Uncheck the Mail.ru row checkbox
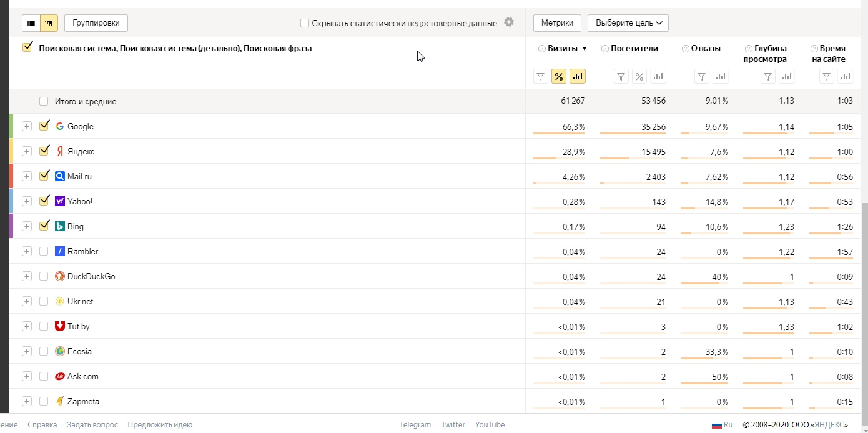Image resolution: width=868 pixels, height=433 pixels. pyautogui.click(x=44, y=176)
